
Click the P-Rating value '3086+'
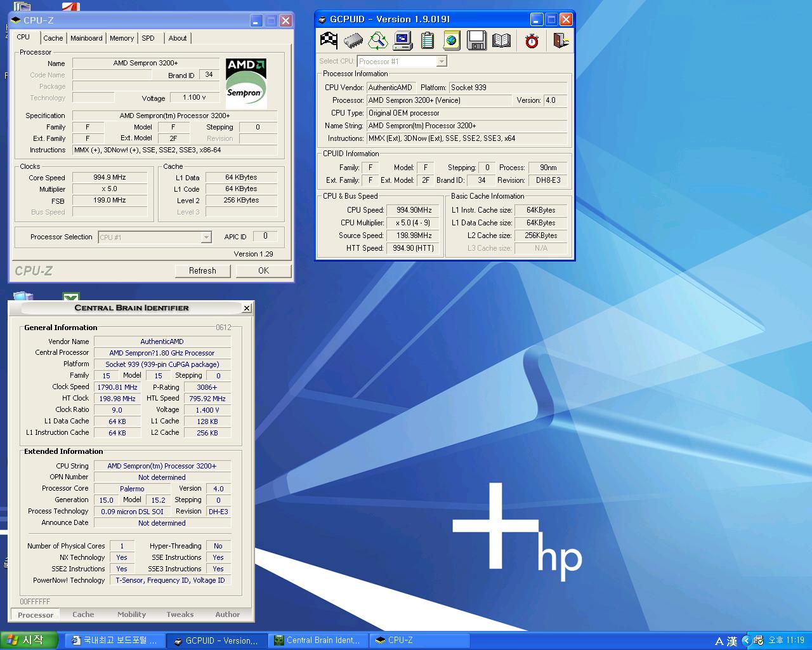[207, 387]
